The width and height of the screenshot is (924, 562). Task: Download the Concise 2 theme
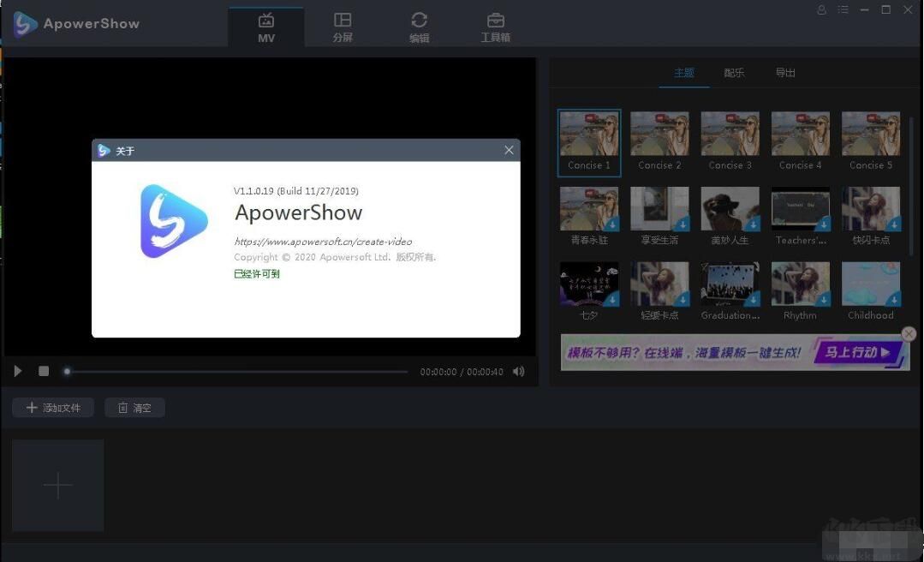point(683,151)
